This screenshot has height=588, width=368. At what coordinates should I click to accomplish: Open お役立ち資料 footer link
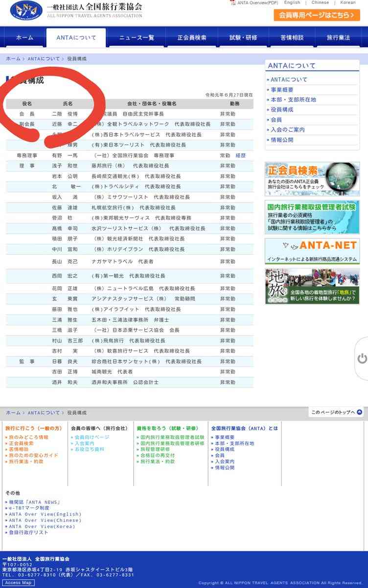tap(89, 449)
